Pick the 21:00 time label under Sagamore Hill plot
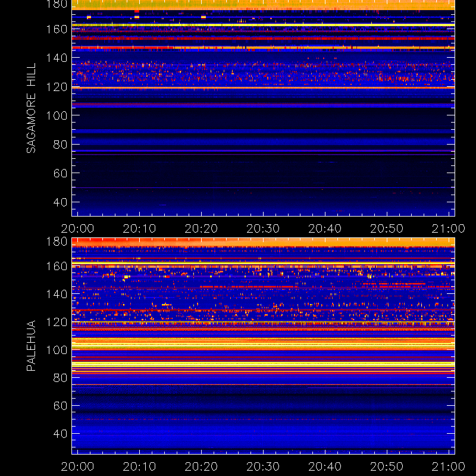The height and width of the screenshot is (476, 476). pos(449,228)
